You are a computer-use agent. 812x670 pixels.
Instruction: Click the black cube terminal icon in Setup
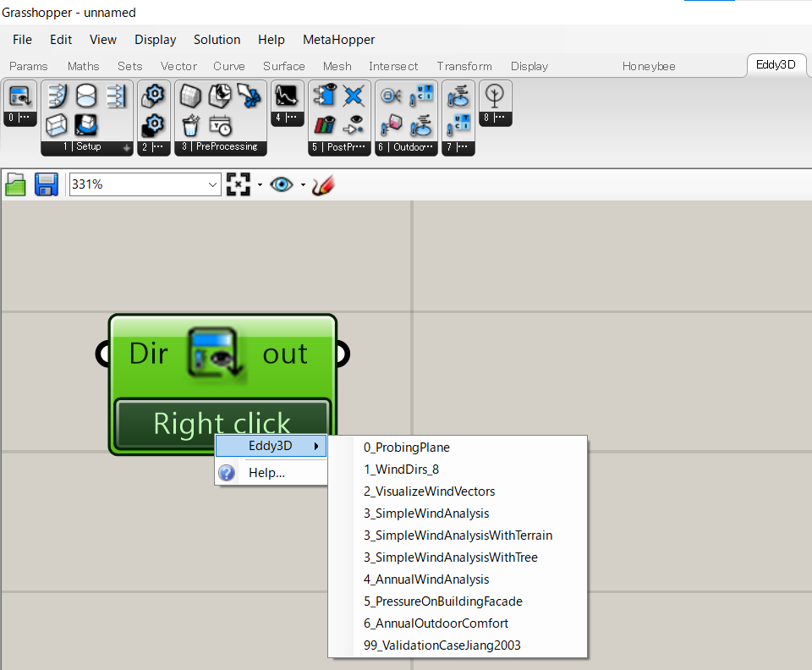pos(86,125)
